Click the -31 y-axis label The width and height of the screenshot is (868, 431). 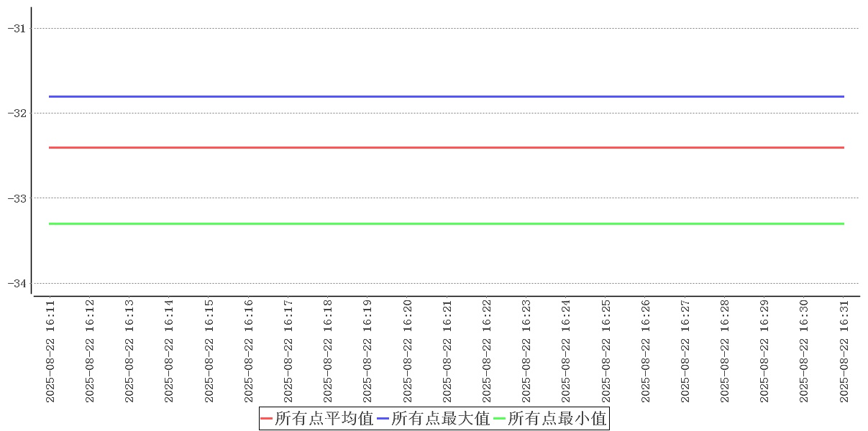click(16, 28)
